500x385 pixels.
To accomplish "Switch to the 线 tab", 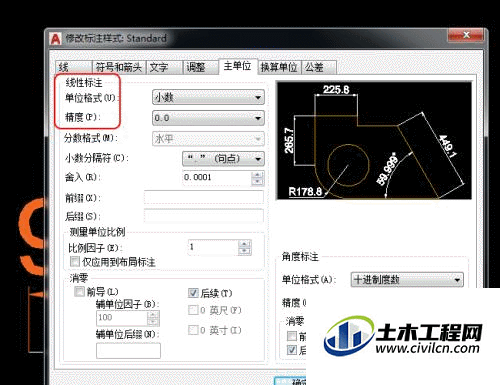I will click(x=73, y=67).
